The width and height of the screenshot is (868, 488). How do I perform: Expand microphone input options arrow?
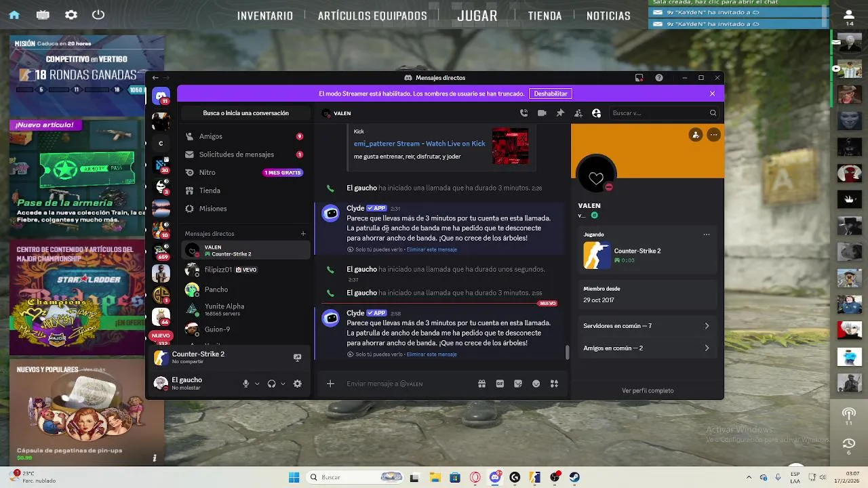[257, 384]
